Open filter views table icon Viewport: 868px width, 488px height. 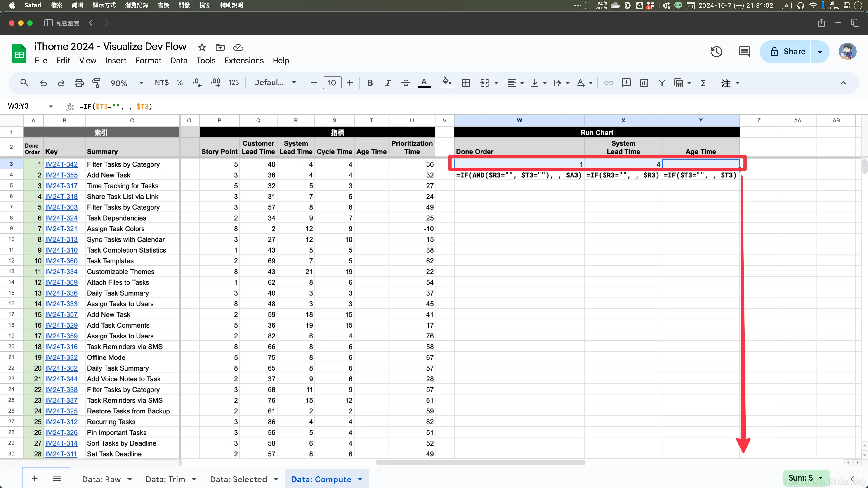tap(679, 83)
